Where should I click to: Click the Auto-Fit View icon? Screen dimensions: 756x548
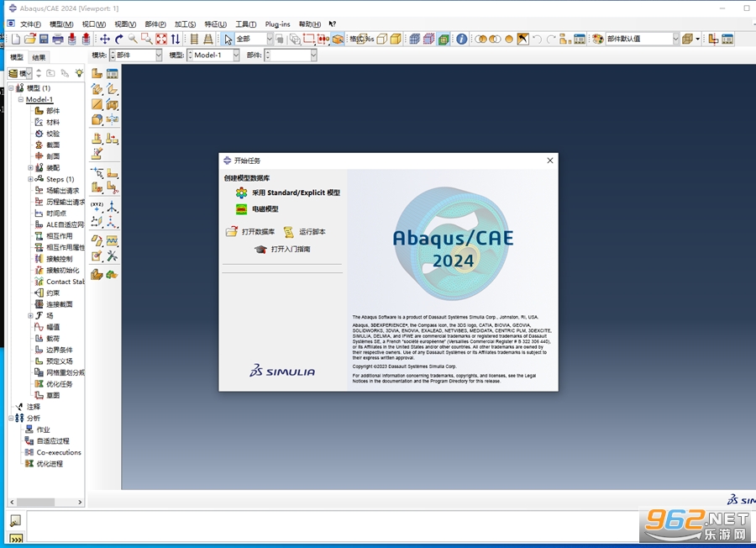(161, 39)
